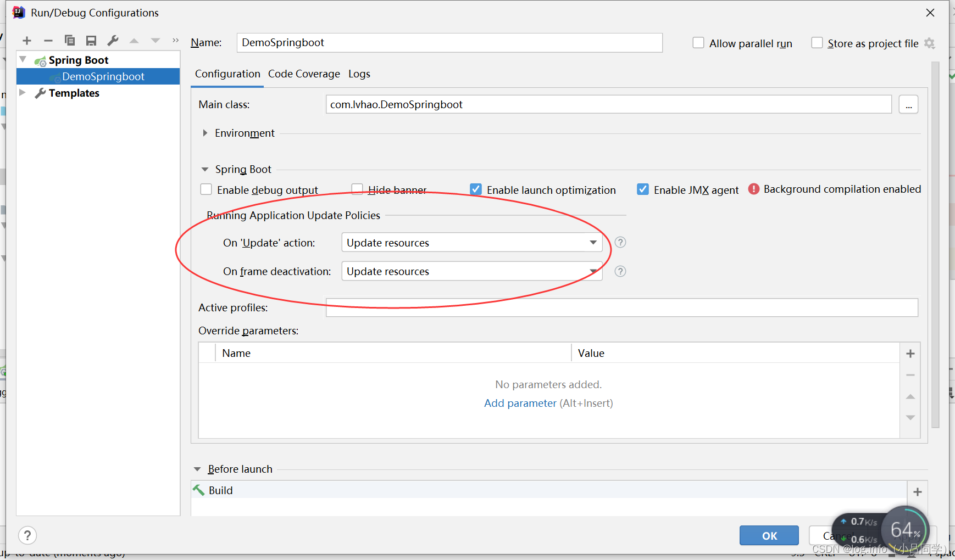
Task: Switch to Logs tab
Action: [x=359, y=74]
